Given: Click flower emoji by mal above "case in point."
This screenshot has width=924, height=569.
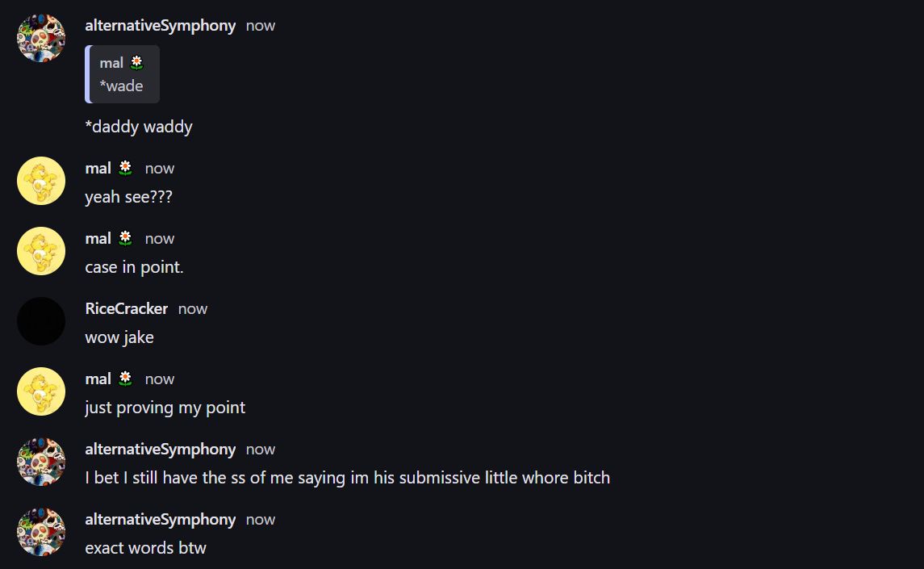Looking at the screenshot, I should pos(125,238).
